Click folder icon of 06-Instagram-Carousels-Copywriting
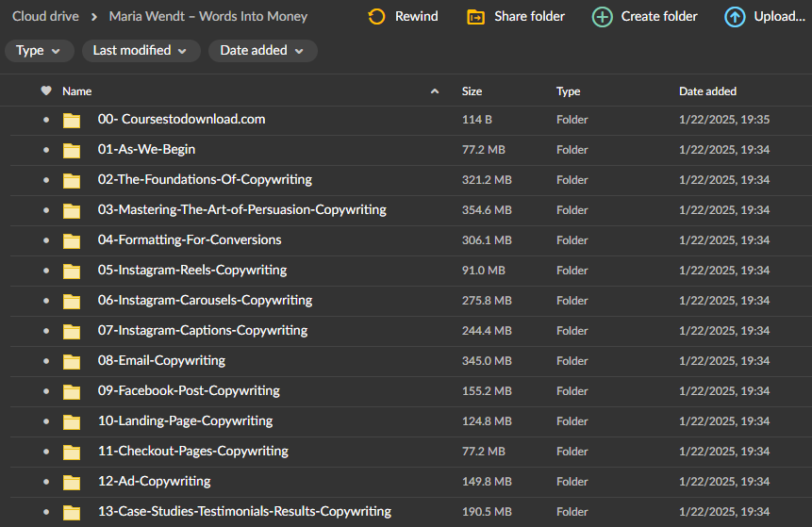 pos(72,301)
